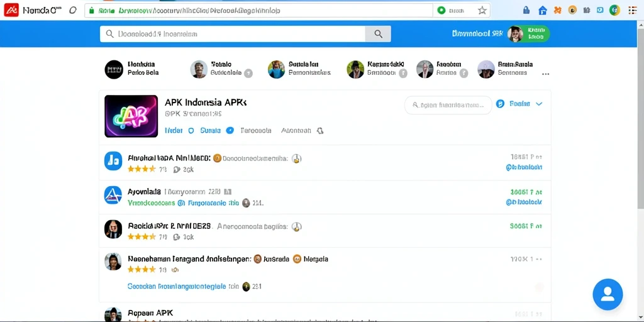This screenshot has height=322, width=644.
Task: Click the rounded search field in the APK Indonesia card
Action: point(448,105)
